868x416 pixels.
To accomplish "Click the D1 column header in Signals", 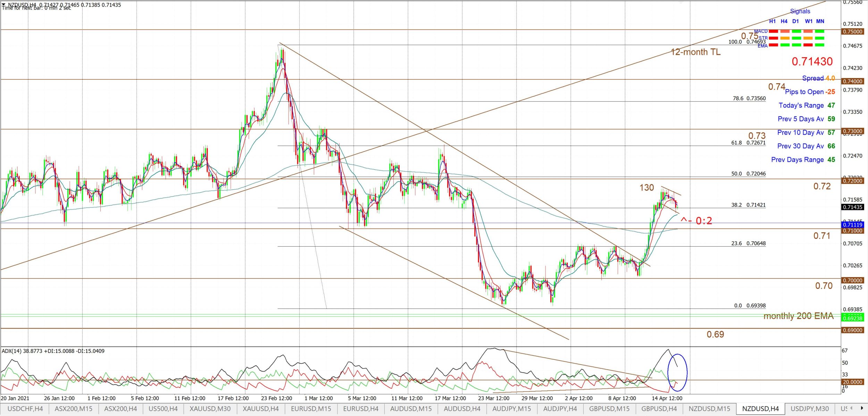I will tap(795, 21).
